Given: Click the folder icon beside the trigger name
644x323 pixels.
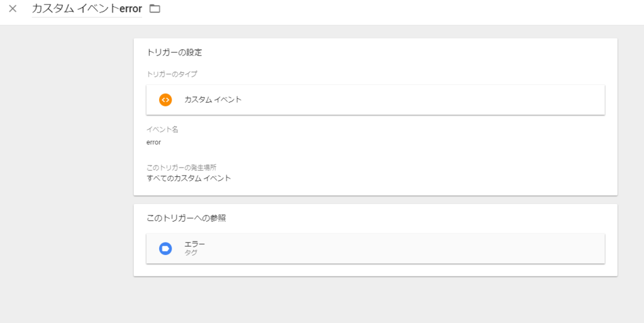Looking at the screenshot, I should [154, 9].
